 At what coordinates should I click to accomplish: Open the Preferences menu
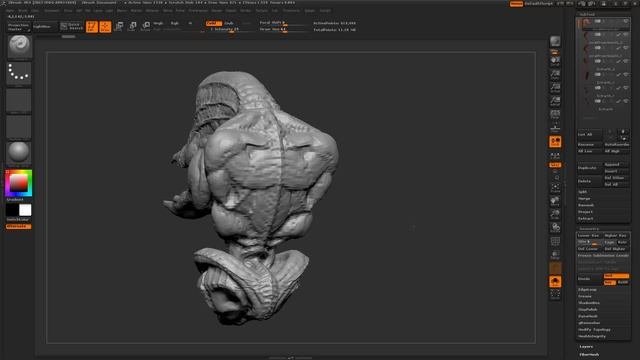[198, 11]
